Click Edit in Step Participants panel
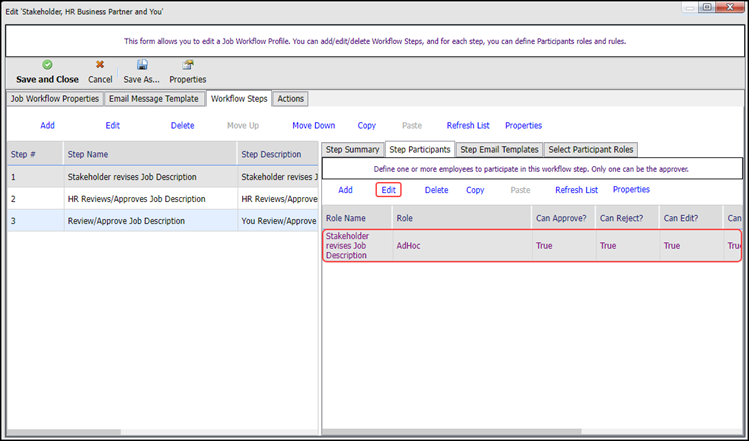Image resolution: width=749 pixels, height=441 pixels. [388, 190]
